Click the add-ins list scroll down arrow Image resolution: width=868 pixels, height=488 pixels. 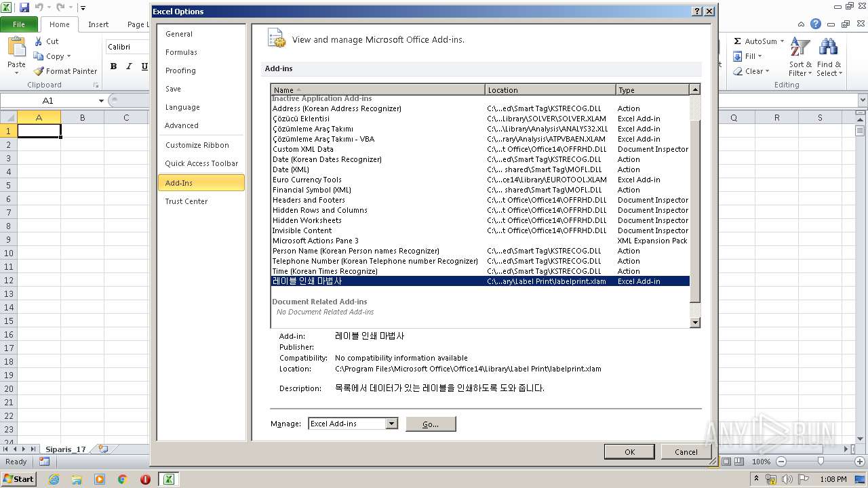coord(694,323)
